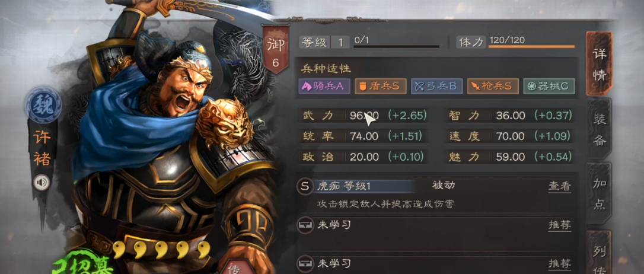Click the 魏 faction emblem
644x274 pixels.
coord(43,105)
